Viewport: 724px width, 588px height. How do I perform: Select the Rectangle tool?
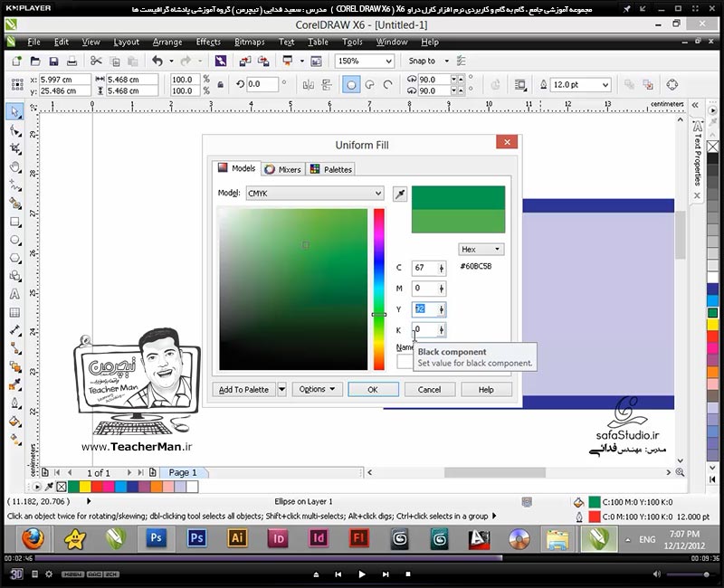[x=14, y=222]
